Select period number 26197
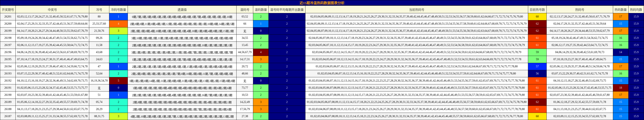644x120 pixels. click(8, 45)
